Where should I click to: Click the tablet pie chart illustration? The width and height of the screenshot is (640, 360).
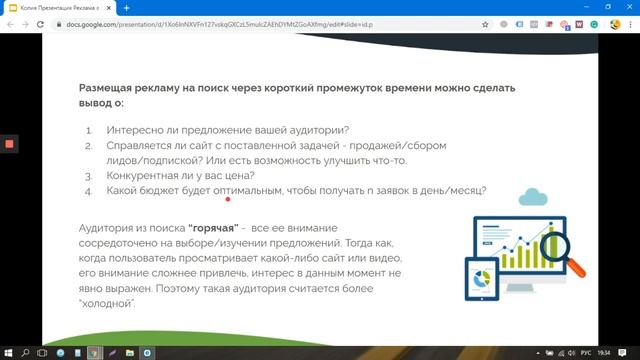click(482, 280)
